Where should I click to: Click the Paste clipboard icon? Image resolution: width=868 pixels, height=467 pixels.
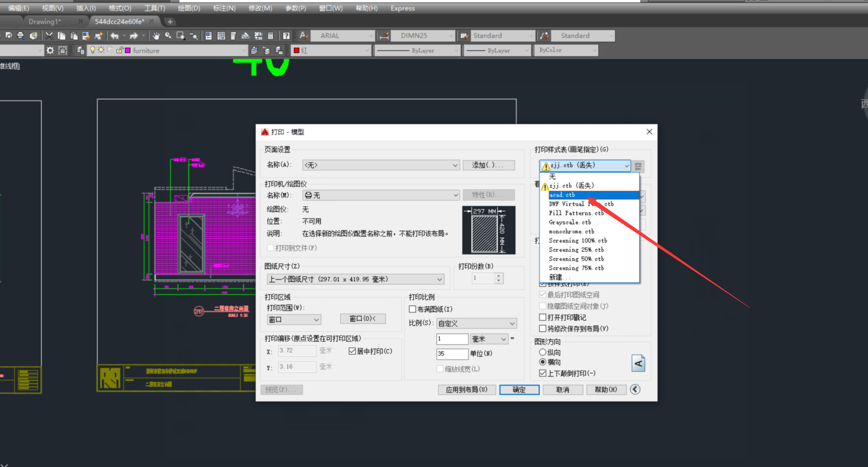click(74, 35)
